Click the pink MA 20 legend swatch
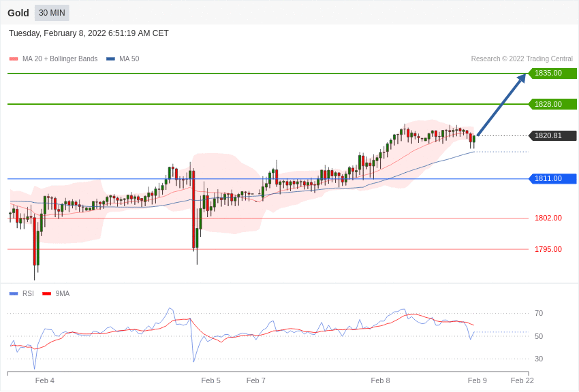The image size is (579, 392). [14, 59]
